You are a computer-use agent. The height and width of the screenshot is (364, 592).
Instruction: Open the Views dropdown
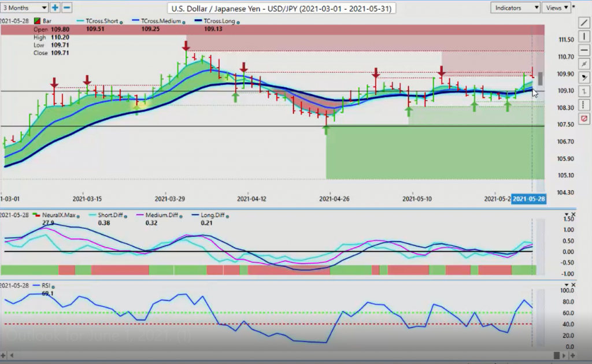click(556, 8)
